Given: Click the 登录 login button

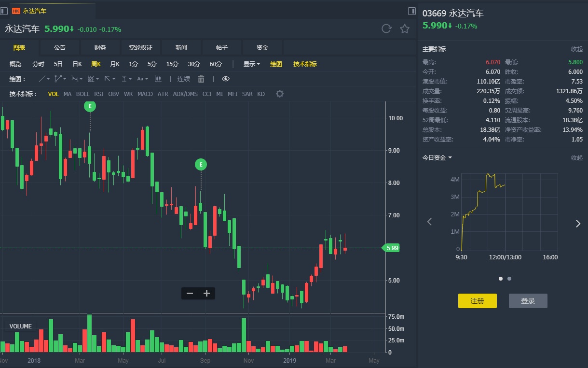Looking at the screenshot, I should (x=528, y=301).
